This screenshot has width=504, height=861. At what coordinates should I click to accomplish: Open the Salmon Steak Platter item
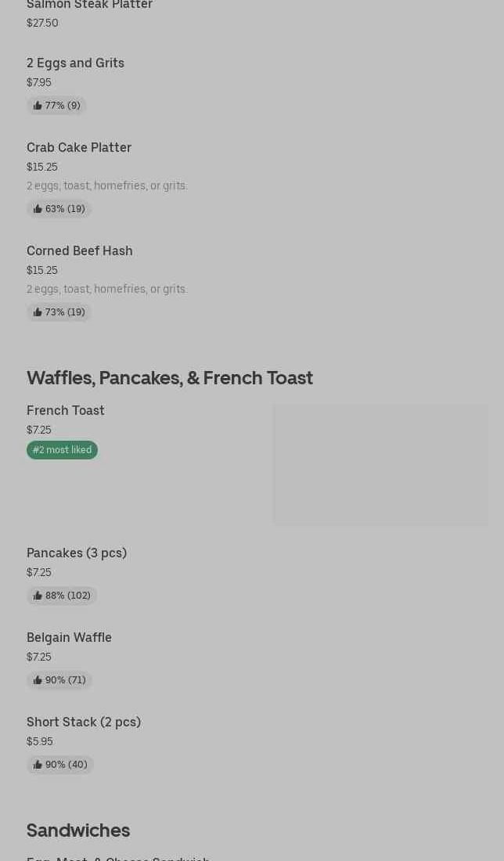pyautogui.click(x=89, y=5)
